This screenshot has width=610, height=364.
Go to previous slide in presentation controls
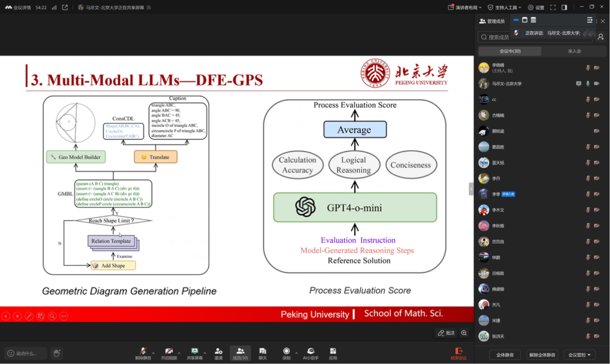click(6, 316)
